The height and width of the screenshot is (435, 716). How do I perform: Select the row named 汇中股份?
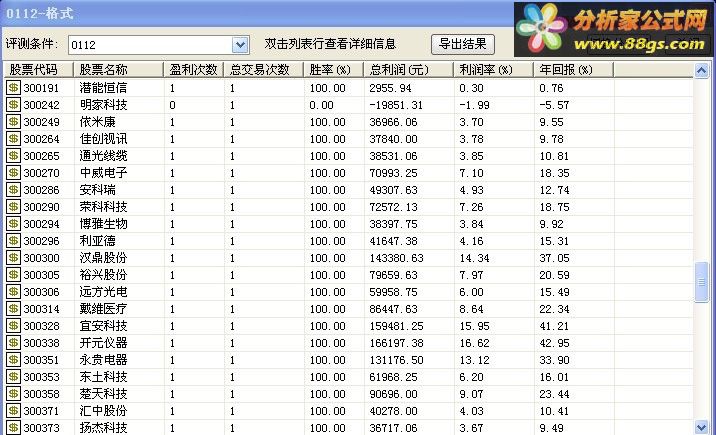(349, 411)
